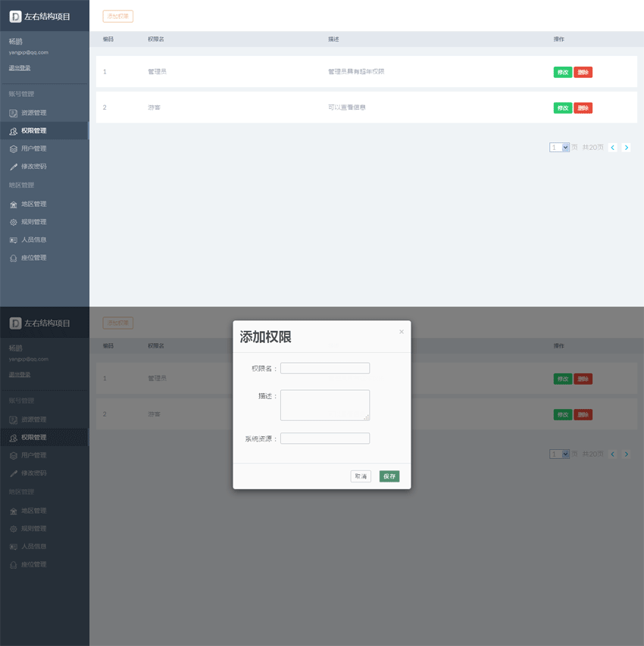Click 地区管理 building icon in the upper sidebar

click(x=13, y=204)
